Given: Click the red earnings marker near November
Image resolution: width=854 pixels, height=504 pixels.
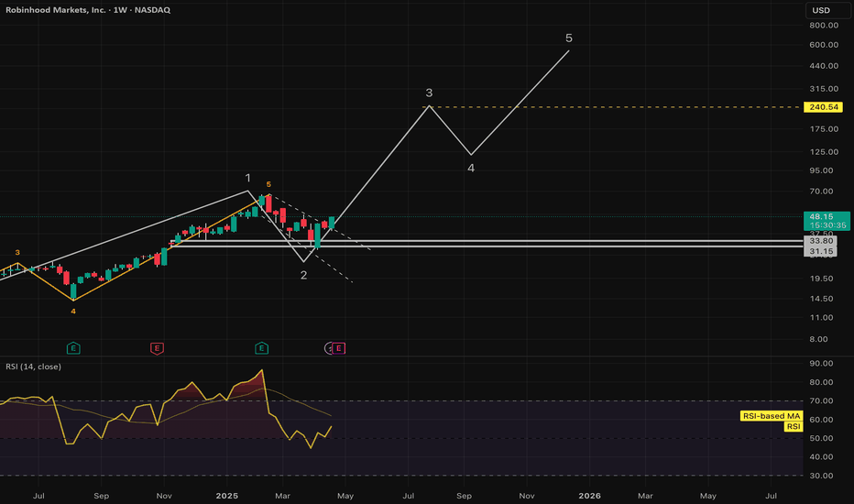Looking at the screenshot, I should point(158,348).
